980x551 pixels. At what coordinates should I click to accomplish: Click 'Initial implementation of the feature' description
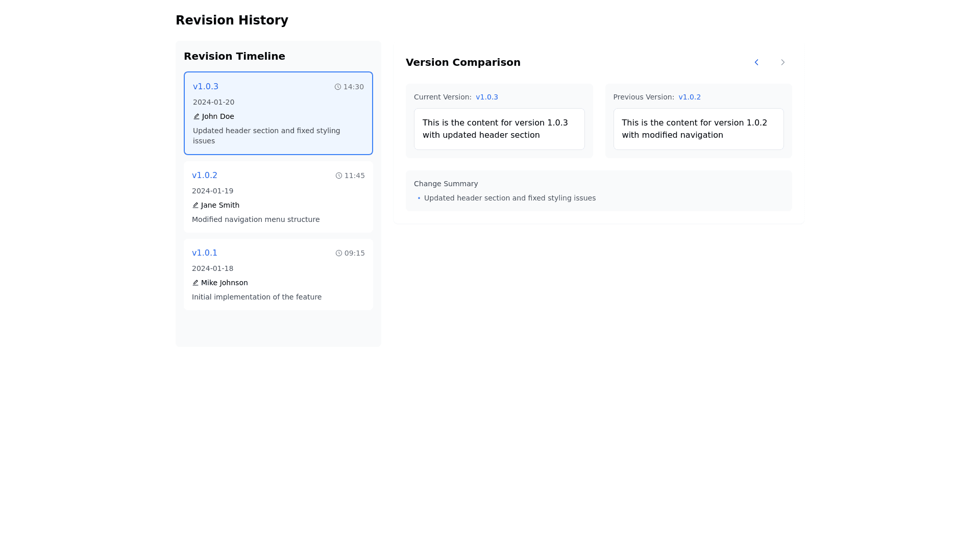coord(257,297)
